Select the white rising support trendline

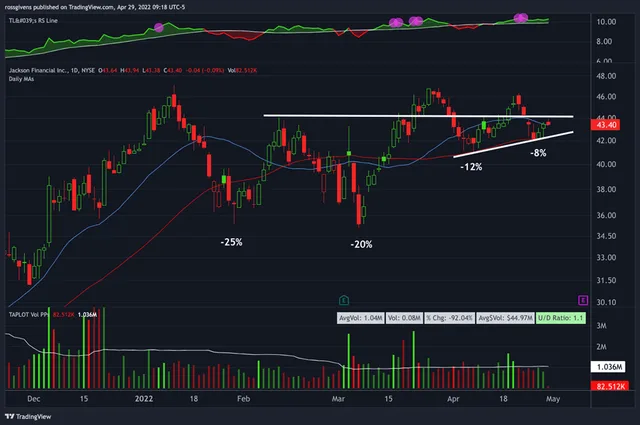(513, 144)
